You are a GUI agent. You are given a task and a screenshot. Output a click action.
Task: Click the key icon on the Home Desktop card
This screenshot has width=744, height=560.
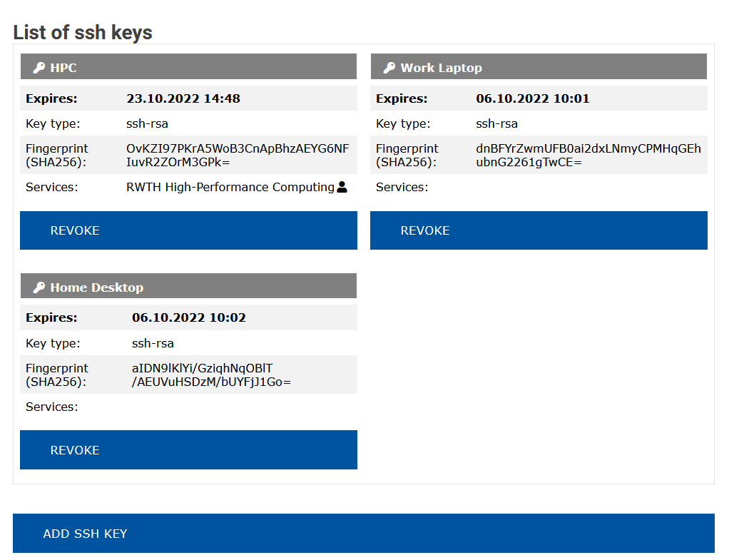pos(39,285)
